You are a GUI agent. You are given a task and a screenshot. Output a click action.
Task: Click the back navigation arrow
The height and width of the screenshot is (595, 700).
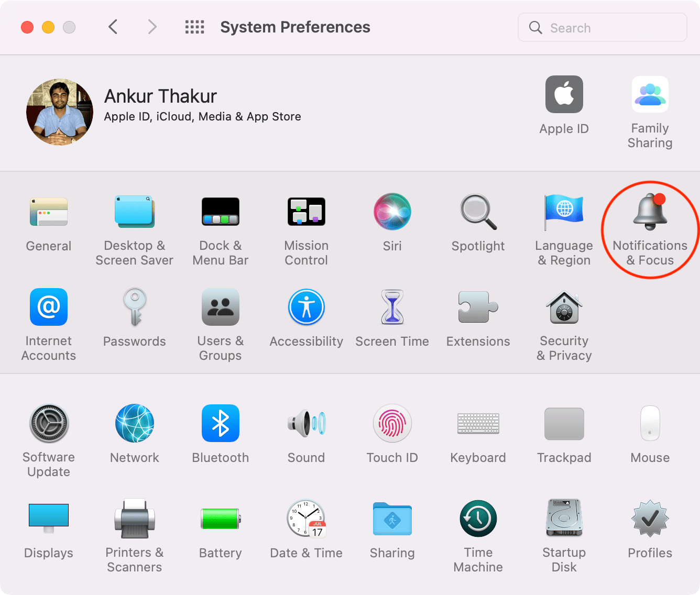click(113, 27)
